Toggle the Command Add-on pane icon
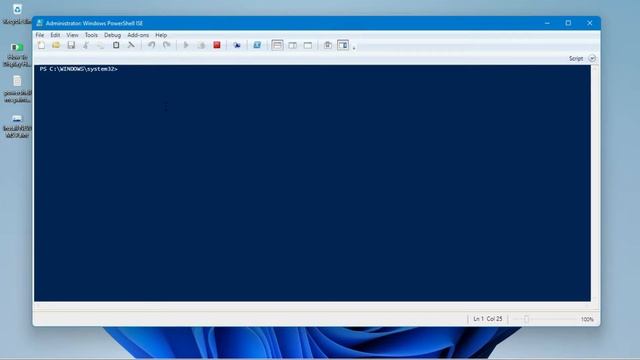The image size is (640, 360). (343, 45)
